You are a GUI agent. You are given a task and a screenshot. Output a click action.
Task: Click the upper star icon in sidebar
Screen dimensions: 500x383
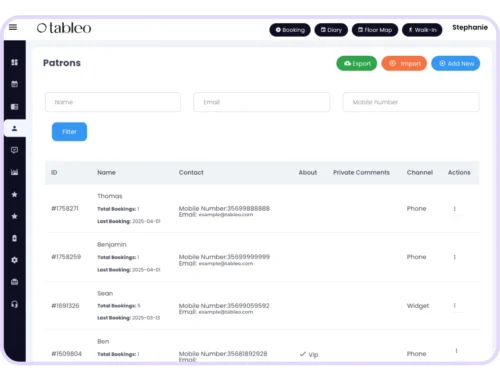tap(14, 194)
